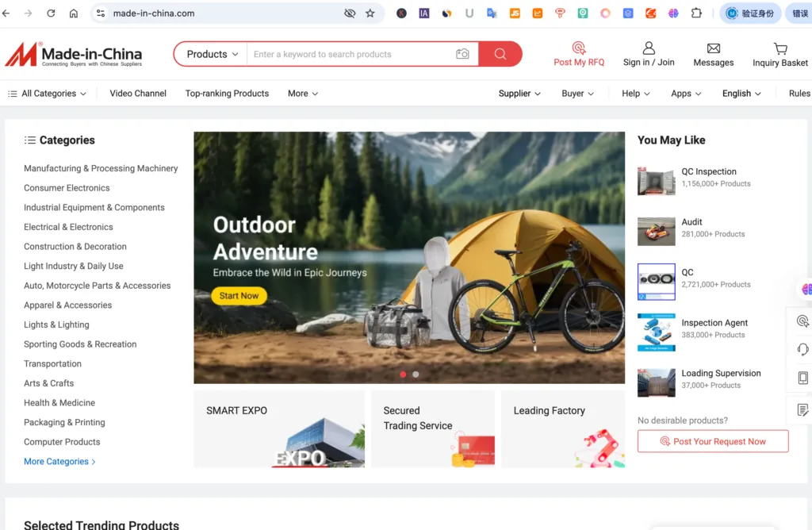812x530 pixels.
Task: Open the More Categories link
Action: (59, 462)
